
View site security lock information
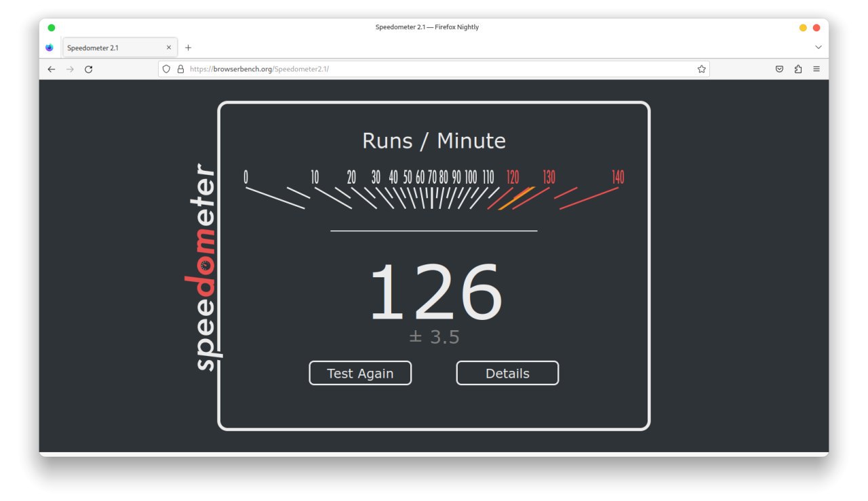180,69
